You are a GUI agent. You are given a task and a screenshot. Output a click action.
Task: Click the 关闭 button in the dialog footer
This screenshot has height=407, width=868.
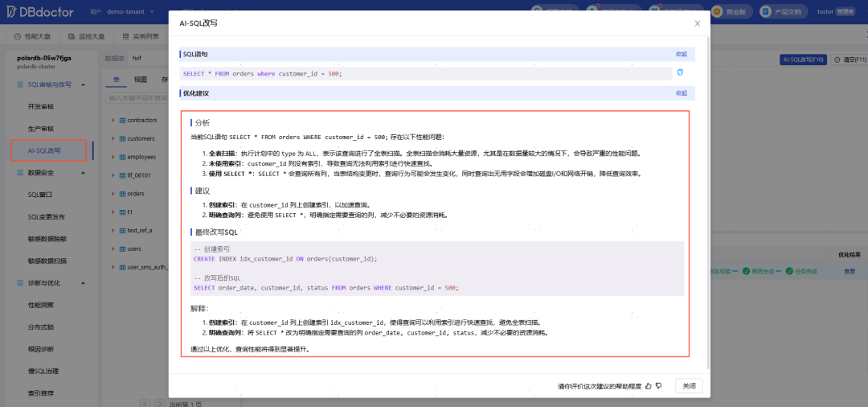point(690,386)
